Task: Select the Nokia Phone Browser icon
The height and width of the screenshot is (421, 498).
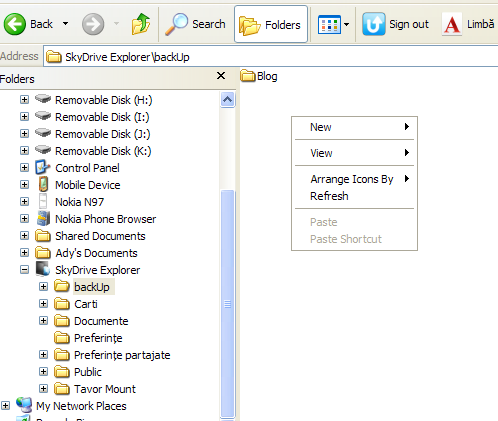Action: coord(43,218)
